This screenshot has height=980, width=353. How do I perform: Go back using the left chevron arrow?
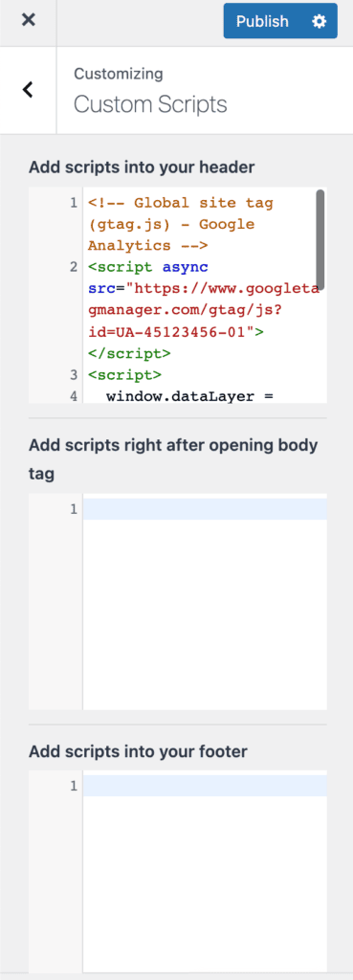point(28,89)
